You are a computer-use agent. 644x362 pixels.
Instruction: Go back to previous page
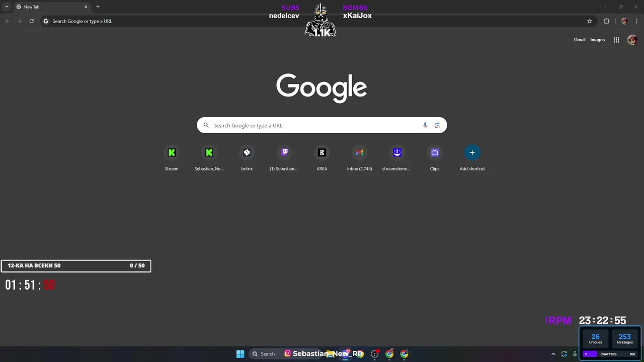coord(7,21)
